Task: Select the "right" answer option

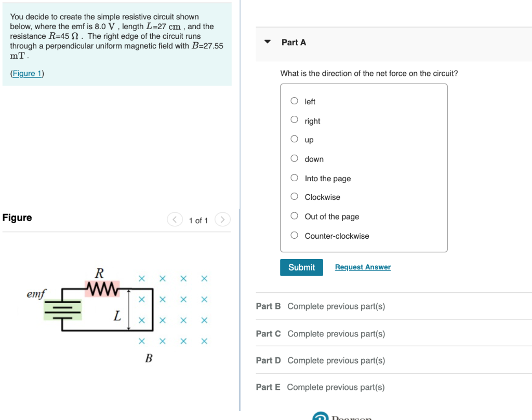Action: pyautogui.click(x=294, y=120)
